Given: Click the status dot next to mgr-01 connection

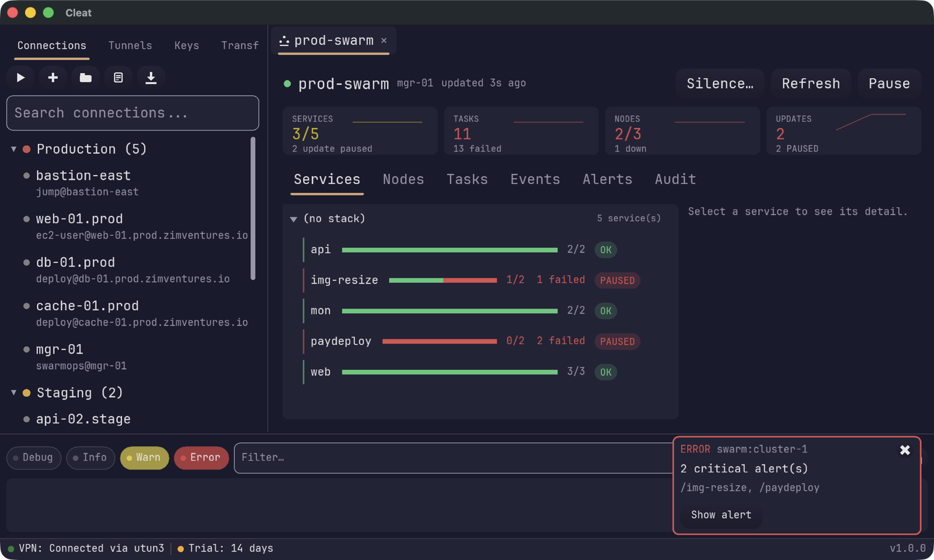Looking at the screenshot, I should (26, 349).
